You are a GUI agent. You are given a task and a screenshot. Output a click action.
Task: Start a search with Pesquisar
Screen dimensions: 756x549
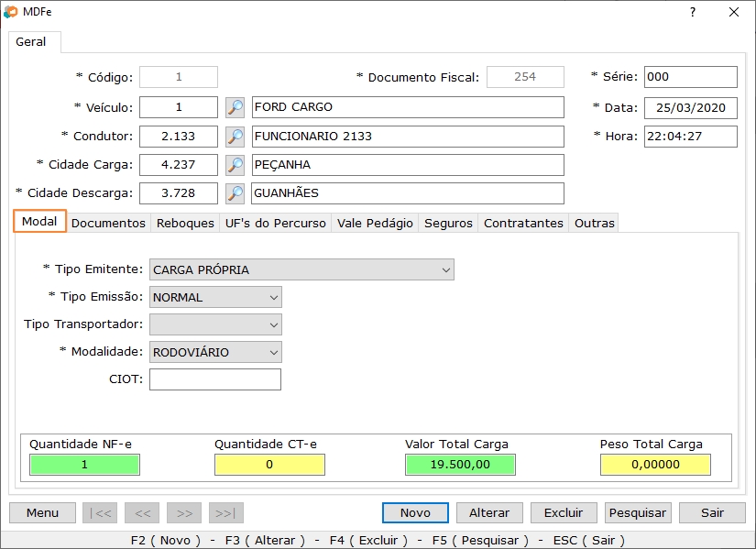tap(637, 512)
